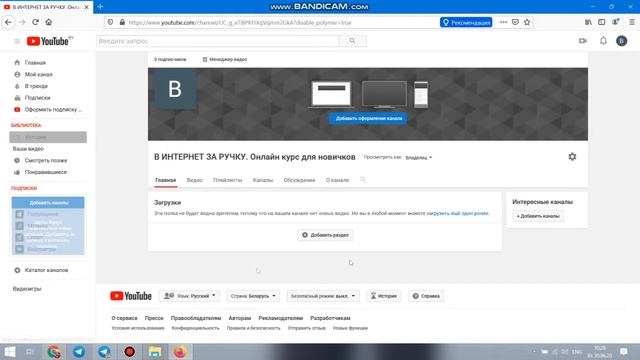
Task: Click sidebar blue 'Добавить каналы' button
Action: coord(48,202)
